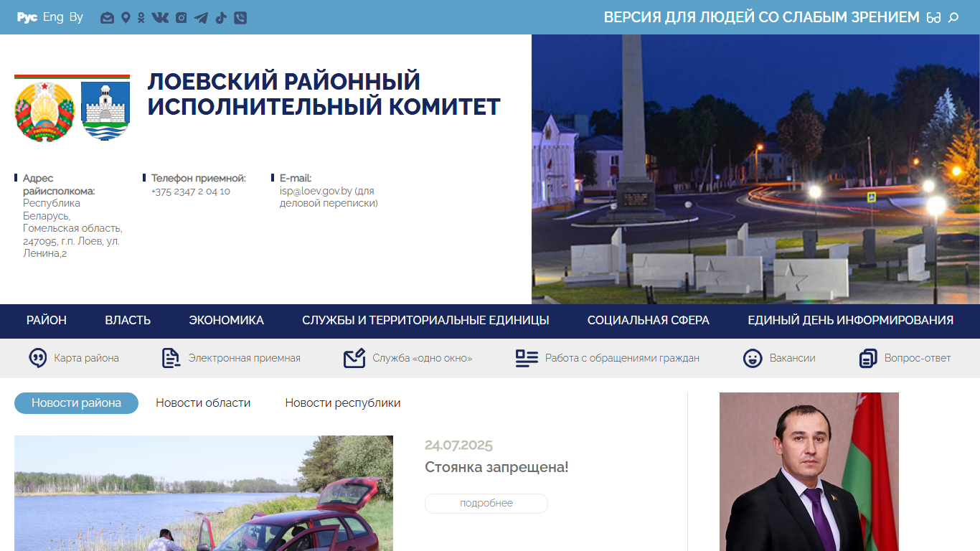The height and width of the screenshot is (551, 980).
Task: Switch language to Eng
Action: (x=53, y=17)
